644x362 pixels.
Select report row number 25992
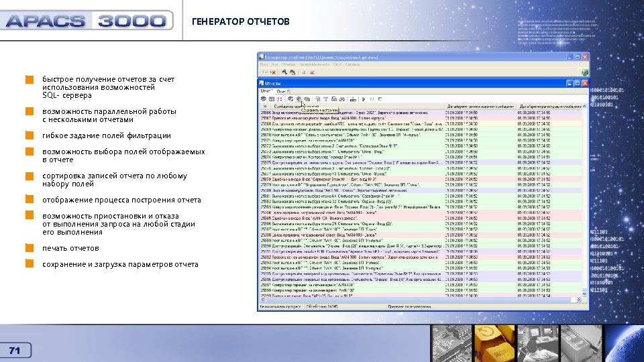[421, 257]
